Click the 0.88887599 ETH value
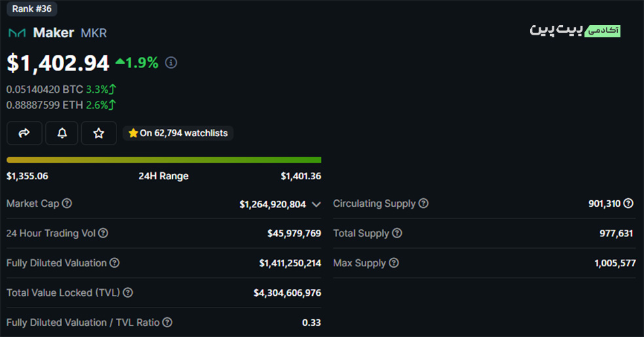 tap(45, 105)
